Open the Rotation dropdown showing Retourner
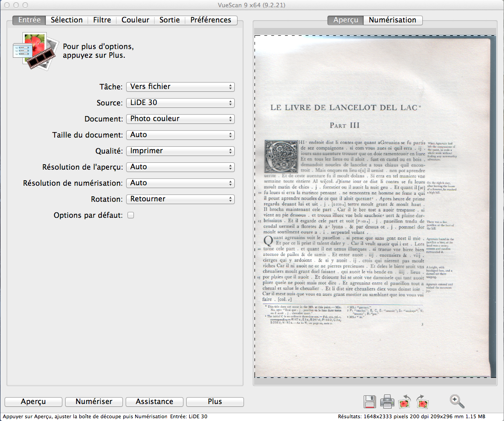Viewport: 504px width, 421px height. point(180,199)
